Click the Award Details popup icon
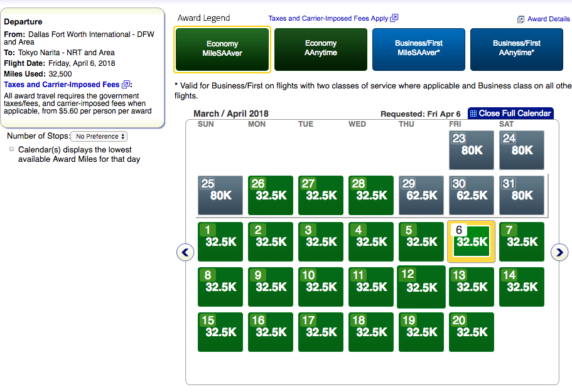The width and height of the screenshot is (572, 392). click(521, 19)
